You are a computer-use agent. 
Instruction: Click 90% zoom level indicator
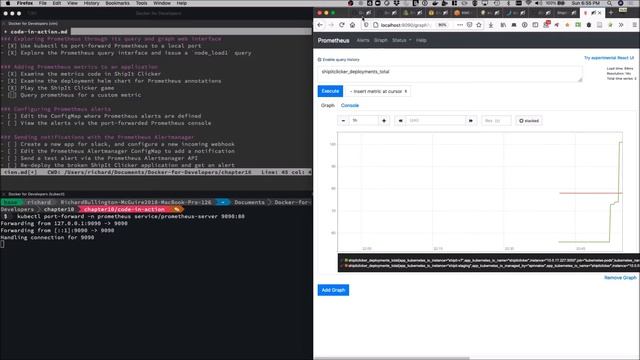(x=442, y=25)
